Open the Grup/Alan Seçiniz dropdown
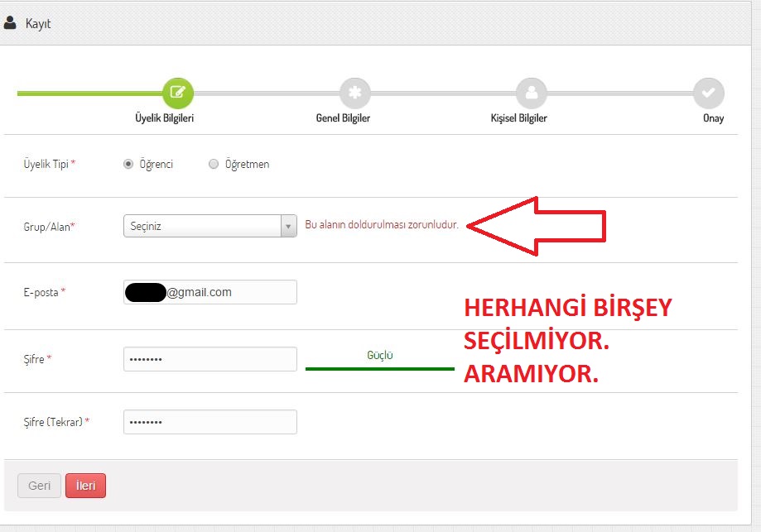Viewport: 761px width, 532px height. pyautogui.click(x=202, y=226)
